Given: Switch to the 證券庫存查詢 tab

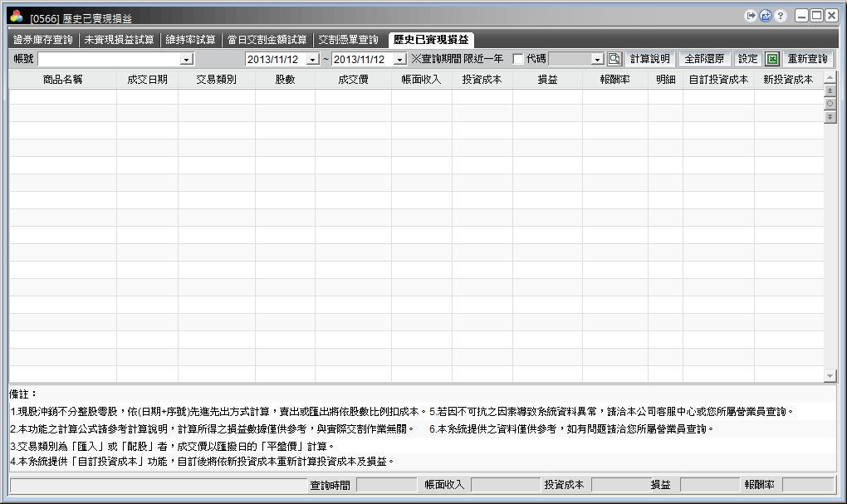Looking at the screenshot, I should [x=43, y=39].
